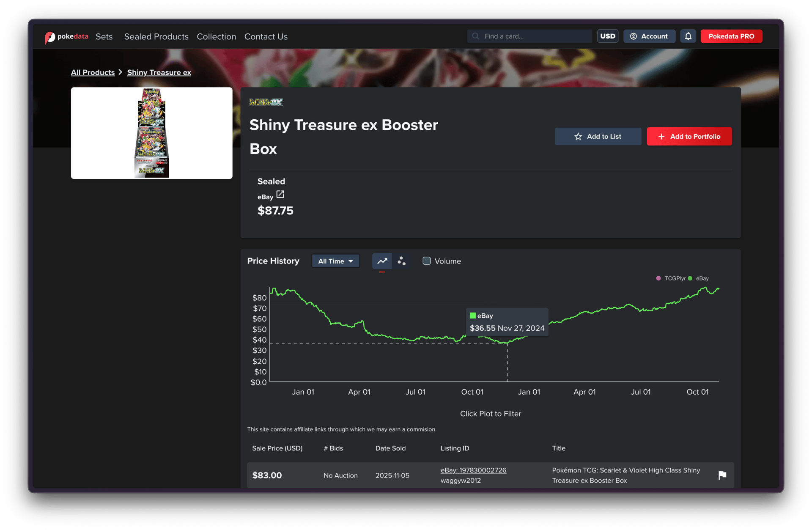This screenshot has width=812, height=530.
Task: Open the USD currency selector
Action: (607, 36)
